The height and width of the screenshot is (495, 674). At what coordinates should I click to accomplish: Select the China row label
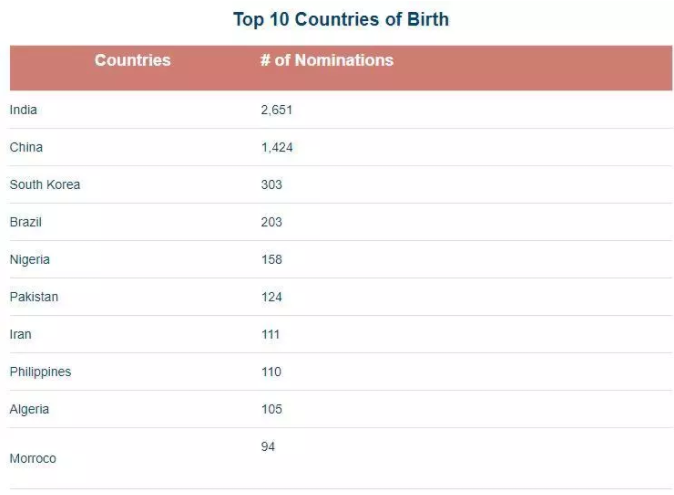click(x=26, y=147)
